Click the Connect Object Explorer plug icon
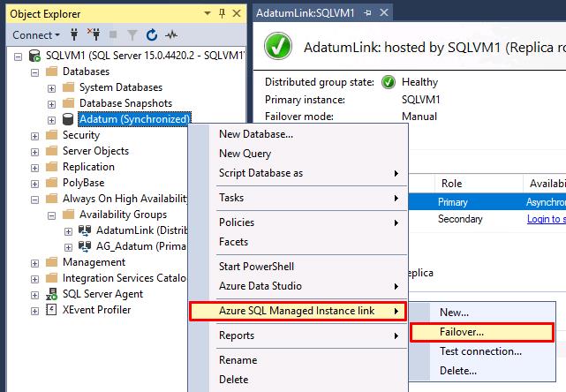The image size is (566, 392). [74, 34]
